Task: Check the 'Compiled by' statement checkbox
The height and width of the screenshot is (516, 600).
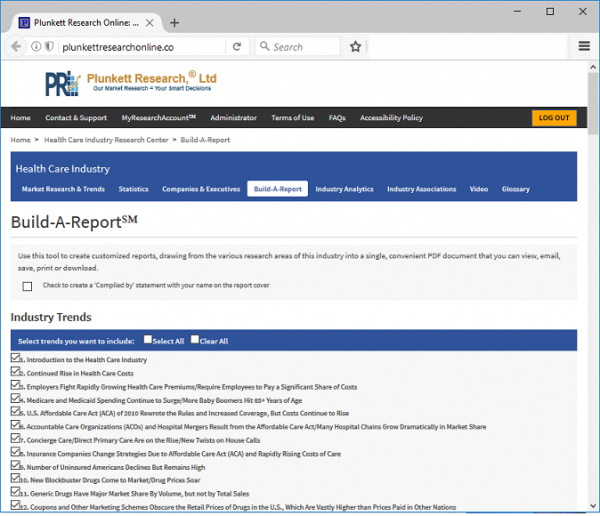Action: [x=27, y=286]
